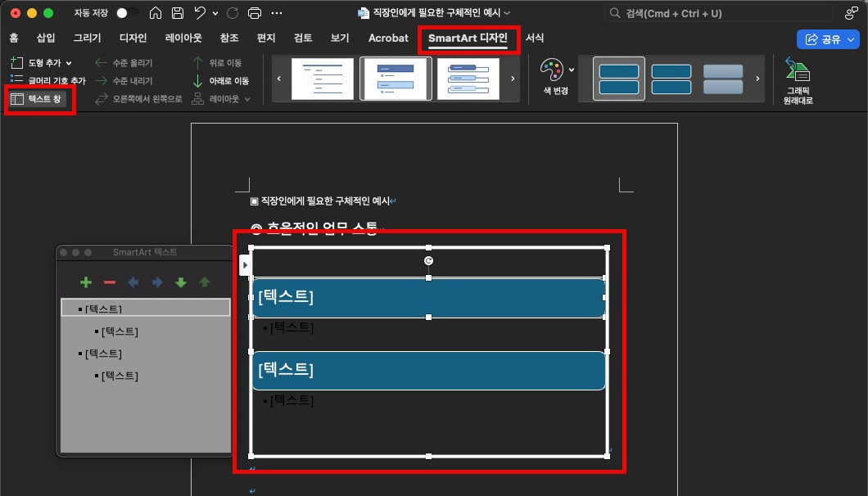Viewport: 868px width, 496px height.
Task: Collapse text pane via arrow on SmartArt edge
Action: (x=245, y=264)
